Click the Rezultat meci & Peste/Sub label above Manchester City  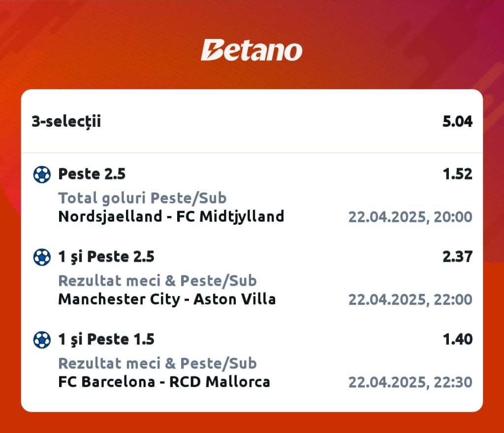pos(157,281)
